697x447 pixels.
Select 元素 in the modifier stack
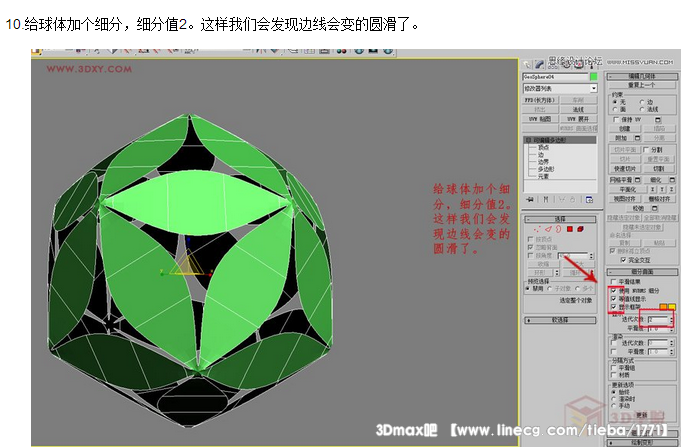(x=543, y=176)
